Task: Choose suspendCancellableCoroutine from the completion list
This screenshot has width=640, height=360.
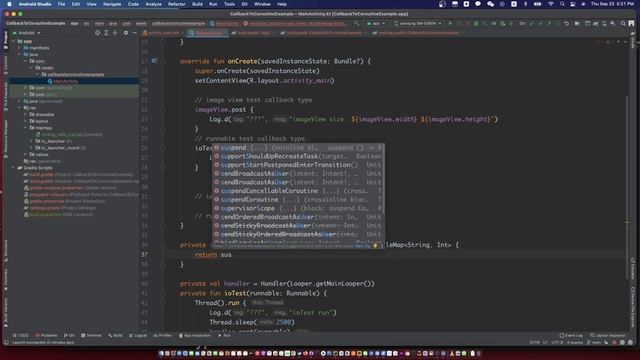Action: click(298, 191)
